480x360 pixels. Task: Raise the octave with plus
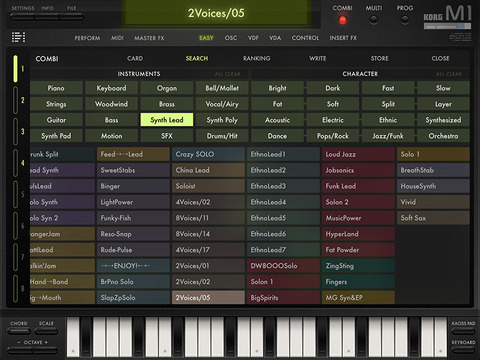click(x=45, y=350)
